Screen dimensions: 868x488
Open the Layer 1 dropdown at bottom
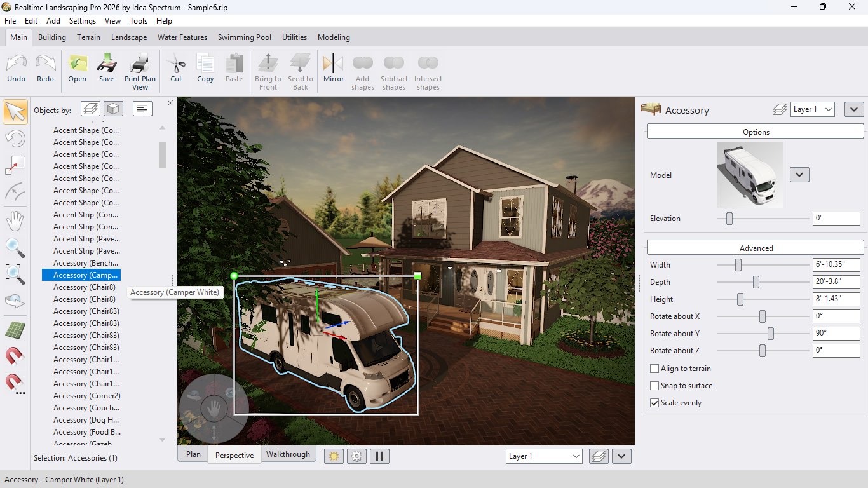click(x=543, y=456)
